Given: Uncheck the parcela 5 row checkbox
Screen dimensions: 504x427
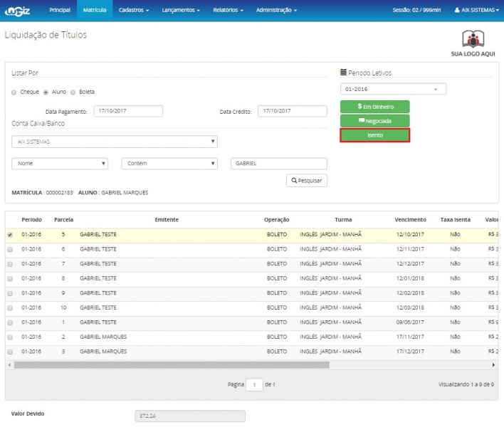Looking at the screenshot, I should (10, 234).
